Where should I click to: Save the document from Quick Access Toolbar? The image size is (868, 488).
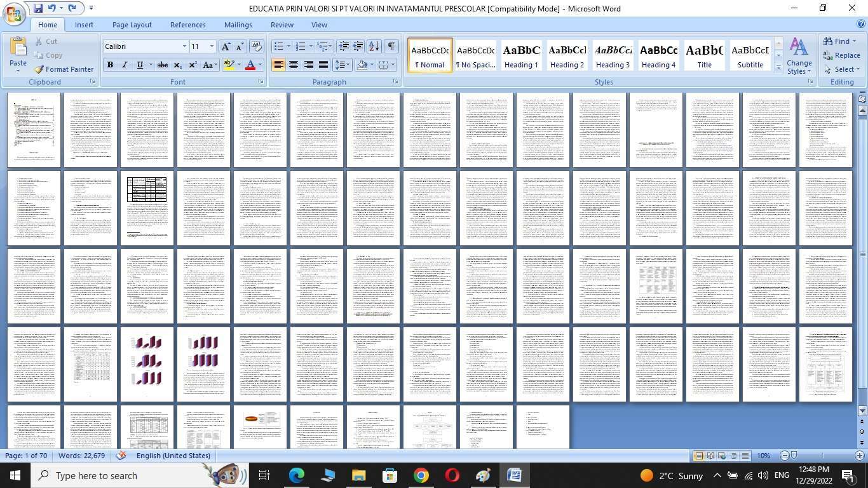pyautogui.click(x=38, y=8)
